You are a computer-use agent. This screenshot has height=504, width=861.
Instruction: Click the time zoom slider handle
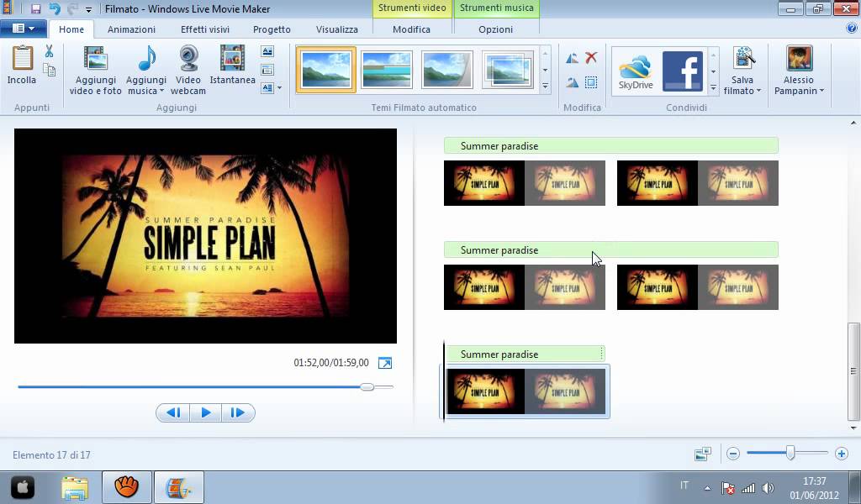tap(790, 453)
